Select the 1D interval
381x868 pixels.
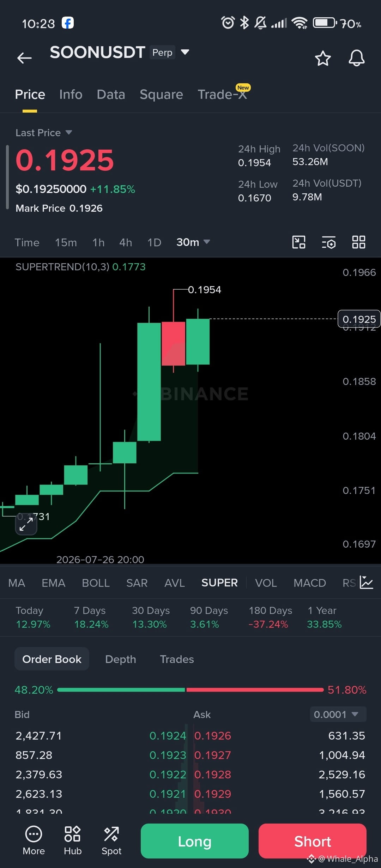pos(154,243)
